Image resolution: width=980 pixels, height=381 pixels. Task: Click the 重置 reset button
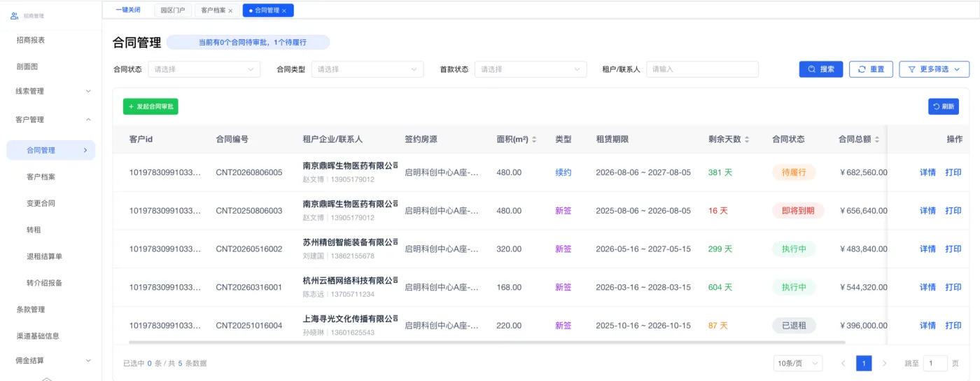(871, 69)
